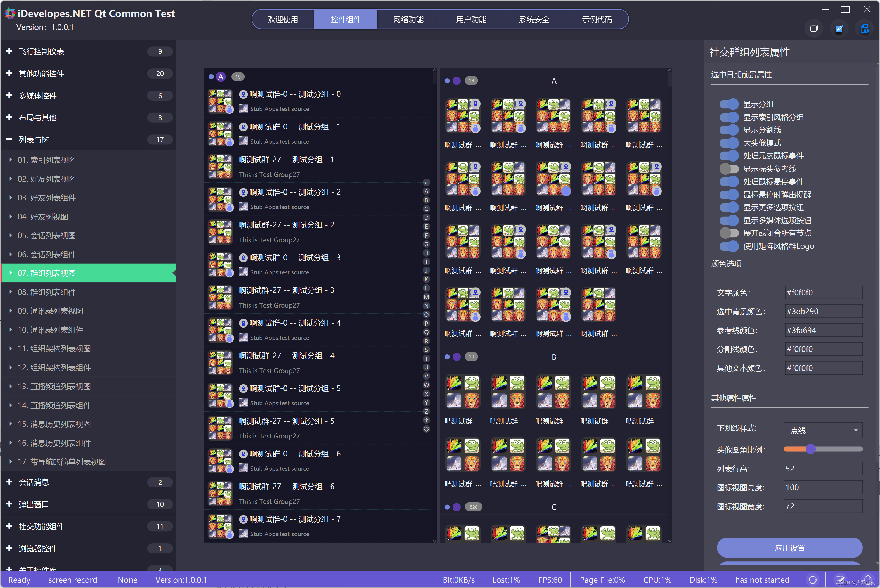The height and width of the screenshot is (588, 880).
Task: Open the example code document icon top right
Action: tap(864, 28)
